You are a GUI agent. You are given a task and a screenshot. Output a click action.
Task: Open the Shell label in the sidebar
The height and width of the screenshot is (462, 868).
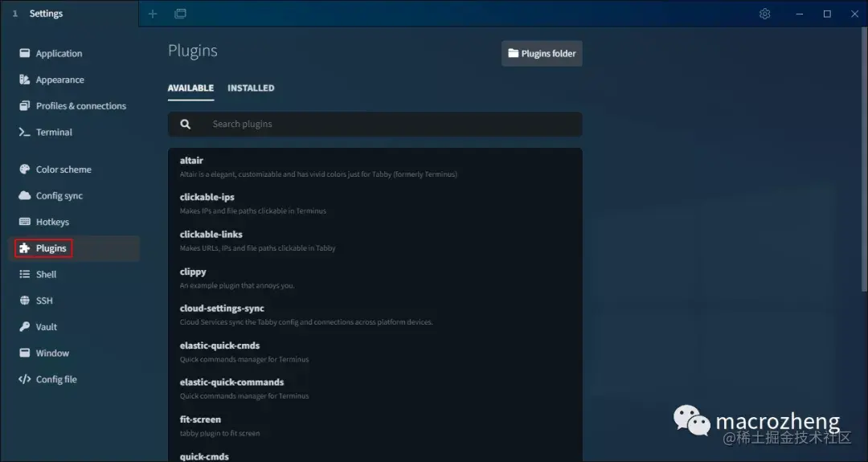pos(46,275)
